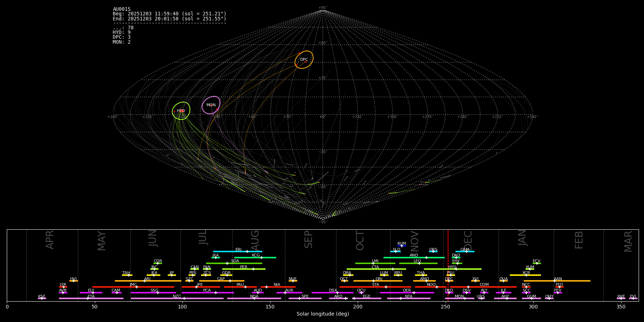Click the yellow XCB activity bar
The height and width of the screenshot is (322, 644).
[525, 275]
